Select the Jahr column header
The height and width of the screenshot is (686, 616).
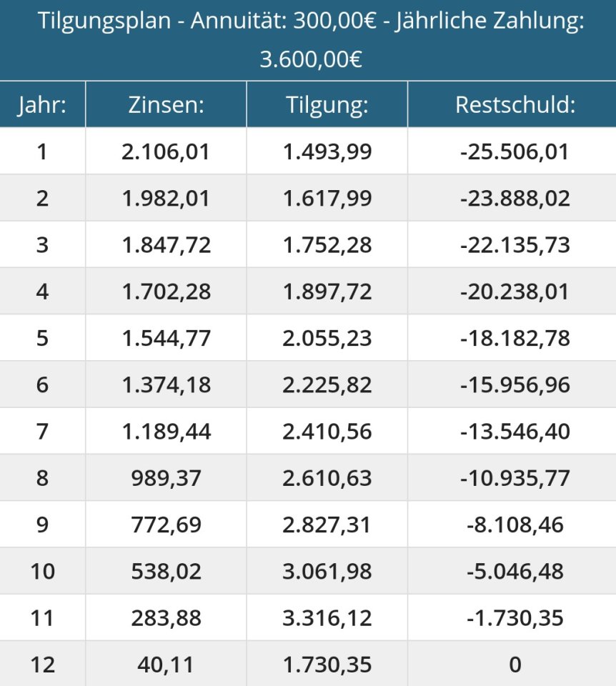point(42,104)
